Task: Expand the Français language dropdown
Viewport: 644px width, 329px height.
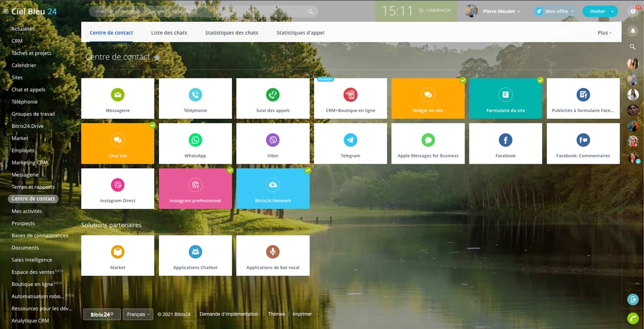Action: click(x=138, y=315)
